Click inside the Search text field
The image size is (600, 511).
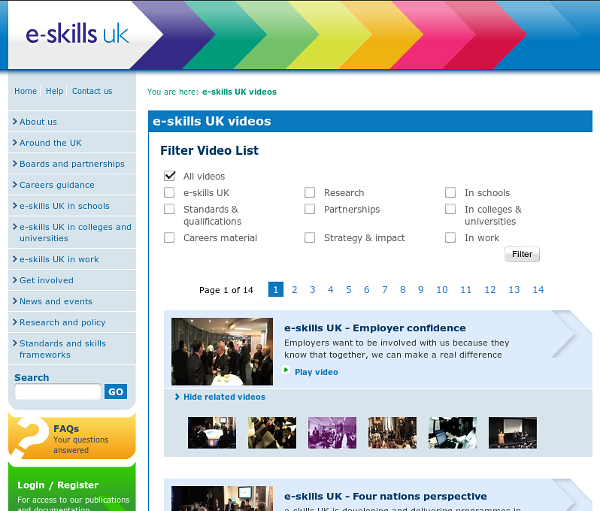(x=58, y=392)
